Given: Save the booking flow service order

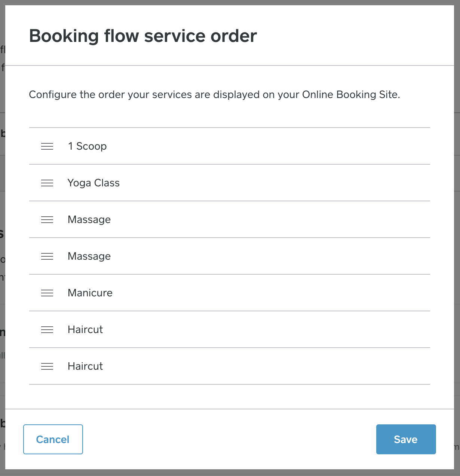Looking at the screenshot, I should (406, 439).
